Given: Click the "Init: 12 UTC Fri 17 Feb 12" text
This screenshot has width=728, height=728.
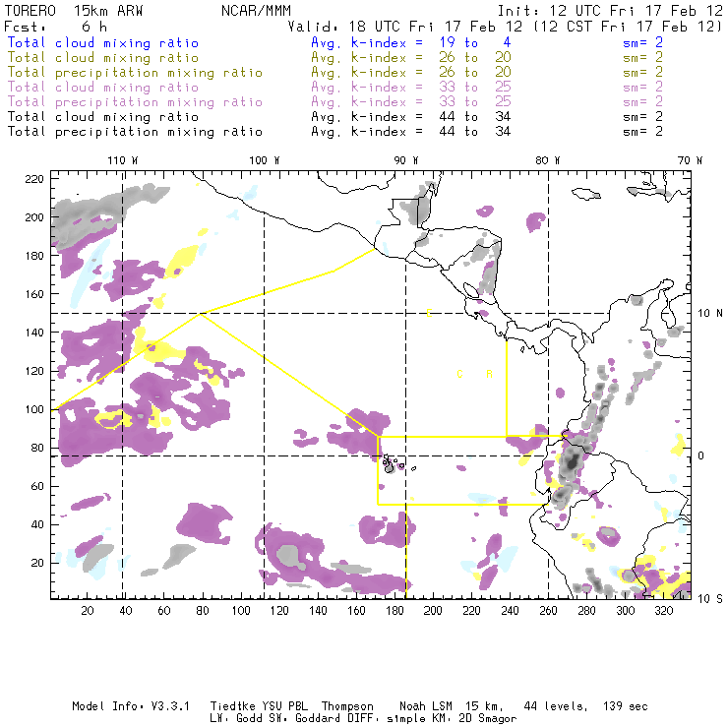Looking at the screenshot, I should pyautogui.click(x=610, y=11).
